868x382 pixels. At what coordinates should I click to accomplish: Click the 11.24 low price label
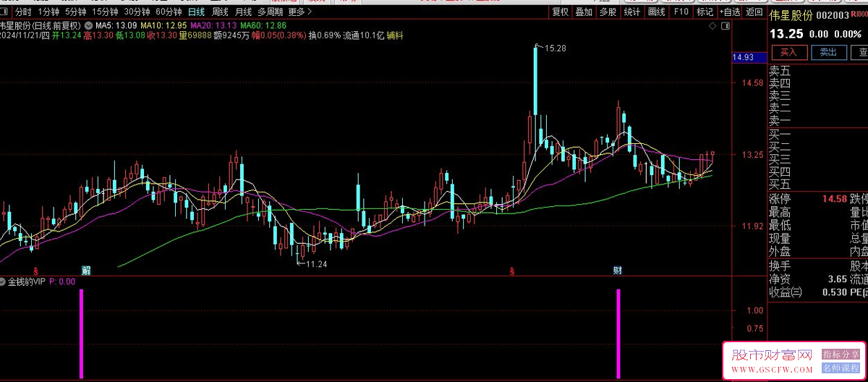click(316, 264)
